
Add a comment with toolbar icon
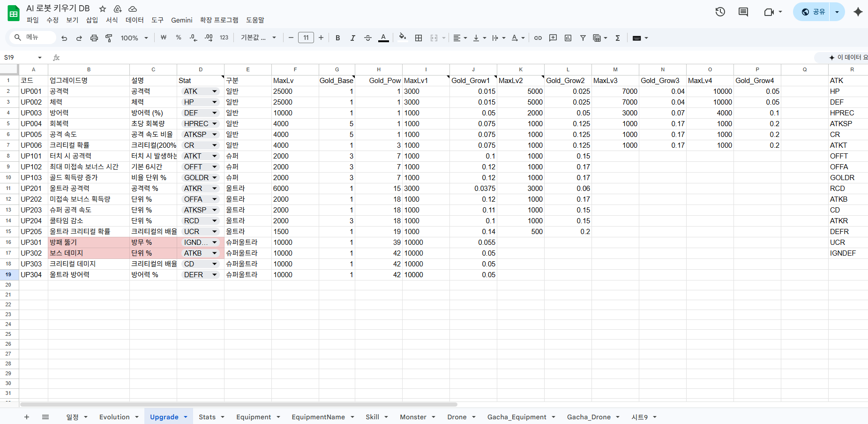coord(553,38)
